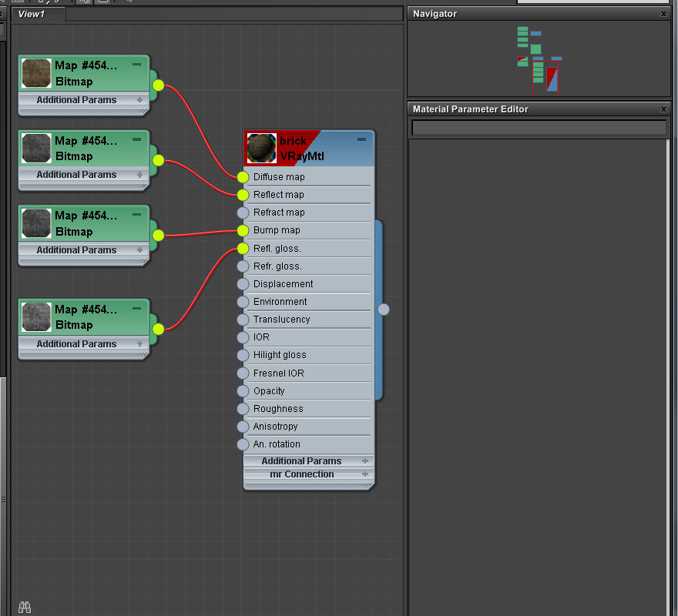Viewport: 678px width, 616px height.
Task: Click the Refract map input socket
Action: click(x=243, y=213)
